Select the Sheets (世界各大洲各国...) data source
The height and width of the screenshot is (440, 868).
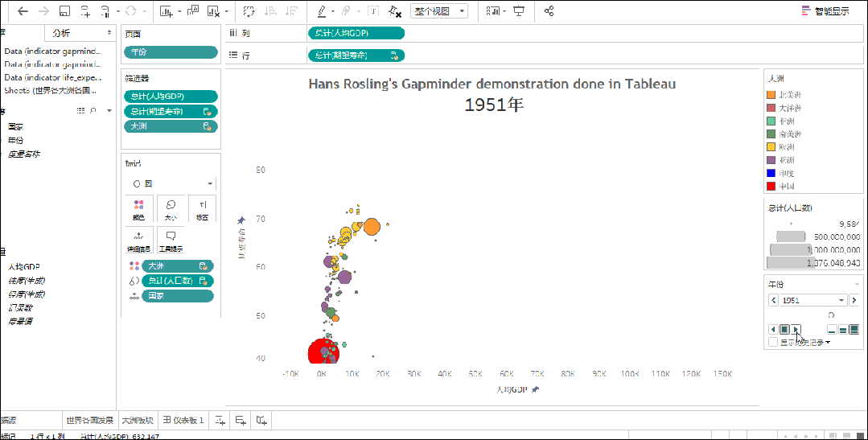point(51,90)
